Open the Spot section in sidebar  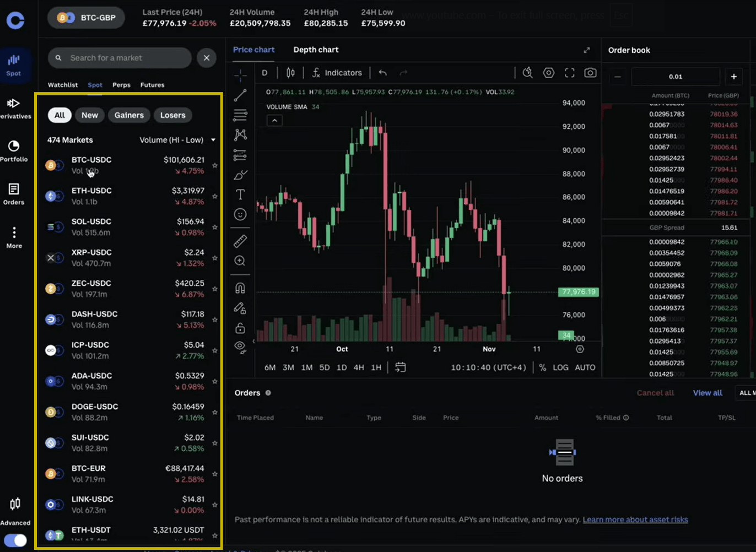click(14, 65)
